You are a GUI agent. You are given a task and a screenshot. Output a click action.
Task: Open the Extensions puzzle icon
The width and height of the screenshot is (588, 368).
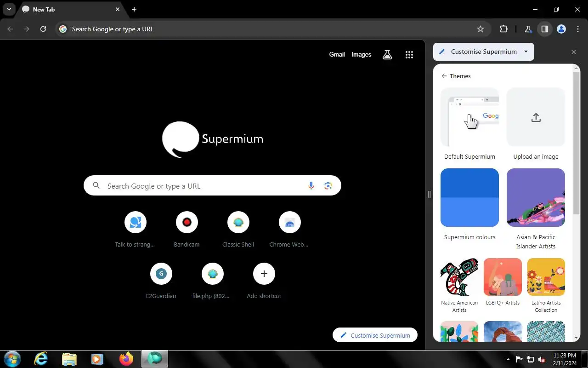[503, 29]
